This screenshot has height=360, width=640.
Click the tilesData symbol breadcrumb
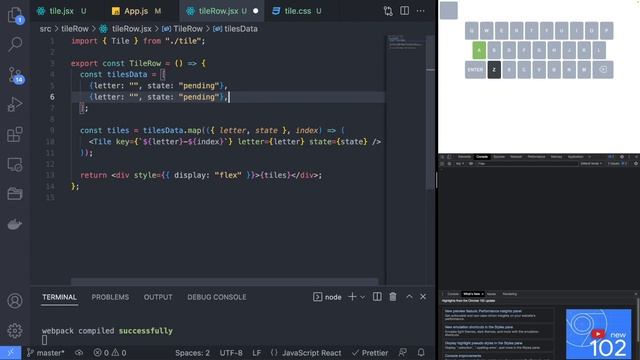tap(236, 29)
